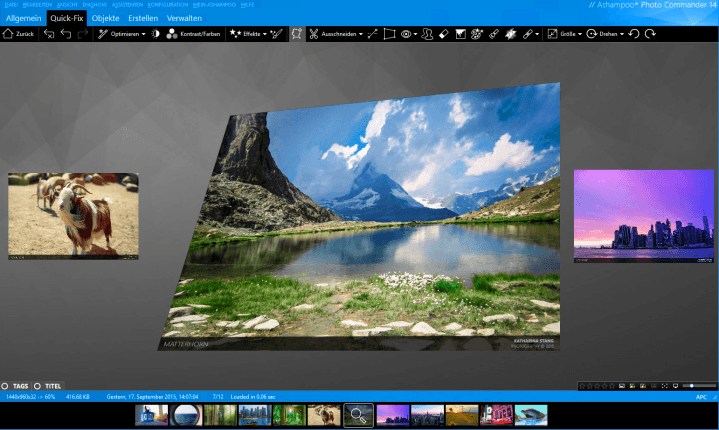
Task: Rotate image clockwise
Action: pos(650,34)
